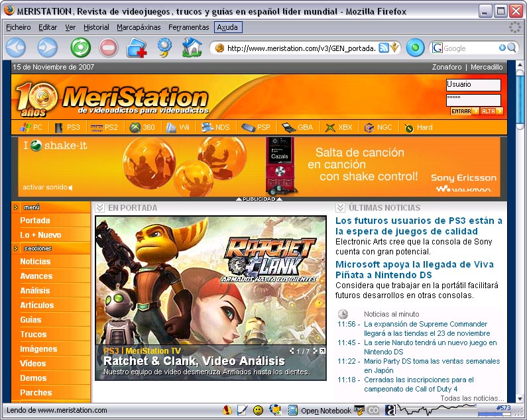This screenshot has height=420, width=527.
Task: Click the ENTRAR login button
Action: click(465, 111)
